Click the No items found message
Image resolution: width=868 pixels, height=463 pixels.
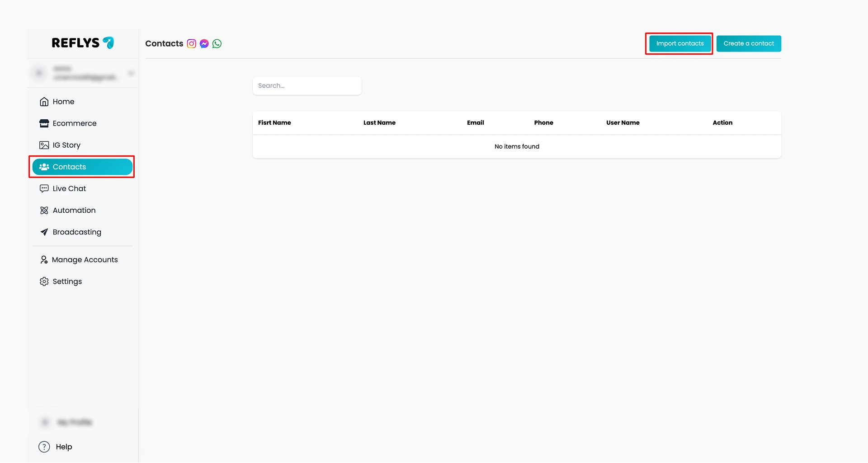517,147
